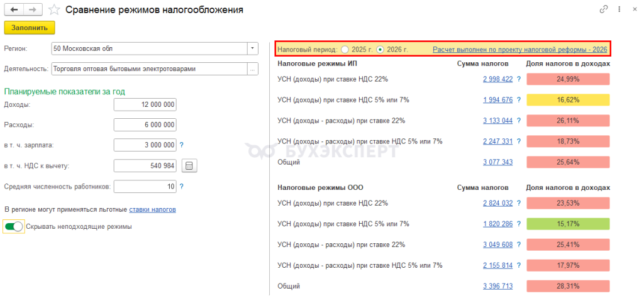Click the back navigation arrow
The width and height of the screenshot is (644, 303).
(14, 10)
